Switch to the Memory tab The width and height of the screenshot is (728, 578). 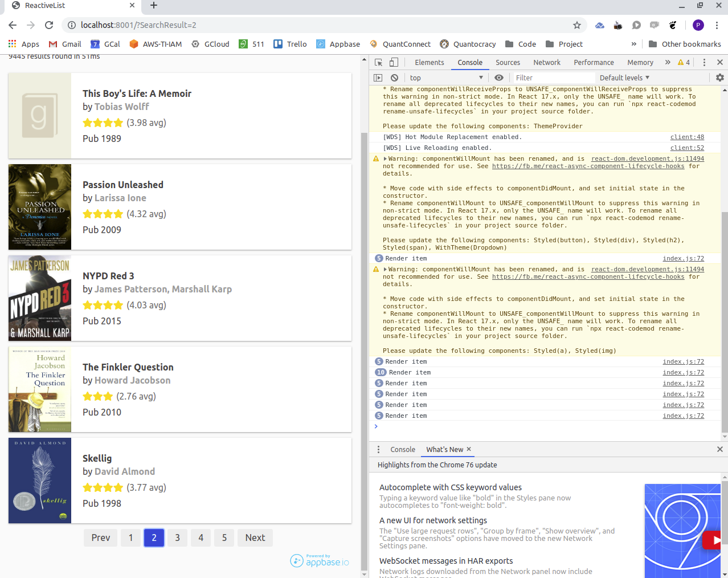pyautogui.click(x=640, y=62)
